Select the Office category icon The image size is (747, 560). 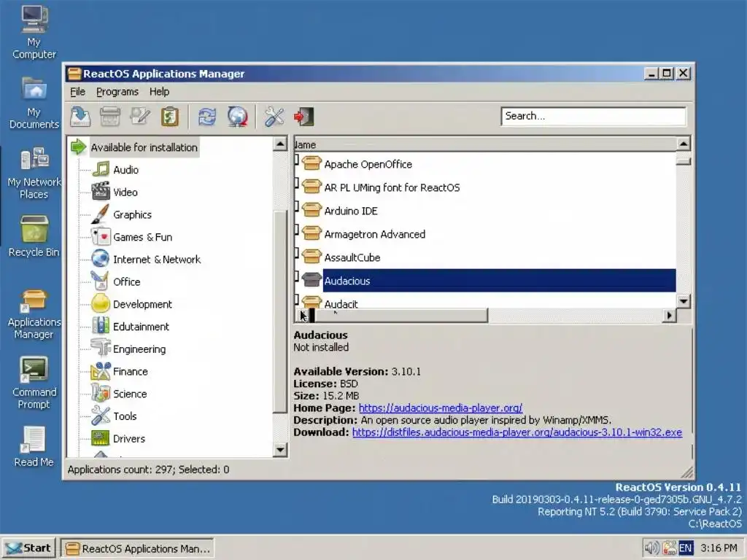tap(101, 281)
